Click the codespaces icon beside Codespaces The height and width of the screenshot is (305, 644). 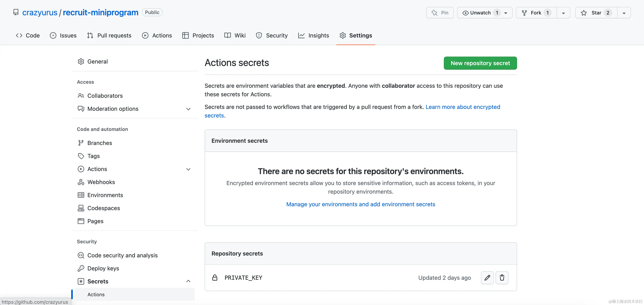point(81,208)
